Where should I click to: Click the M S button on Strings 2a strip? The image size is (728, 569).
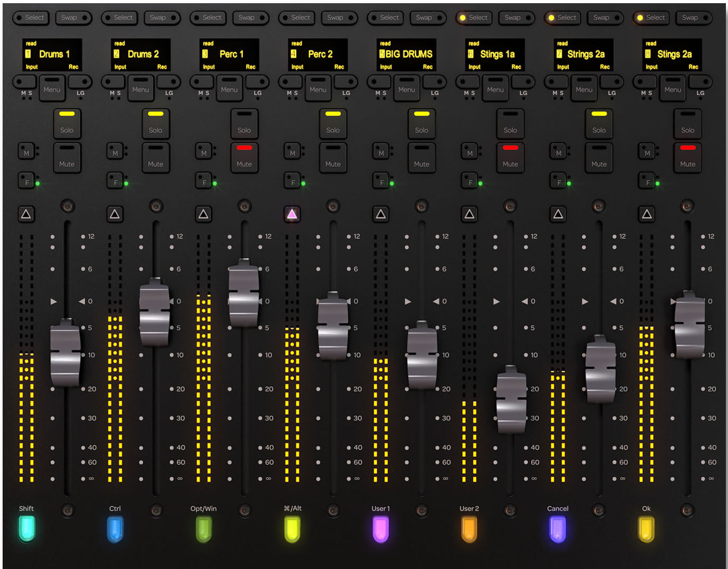pos(556,83)
